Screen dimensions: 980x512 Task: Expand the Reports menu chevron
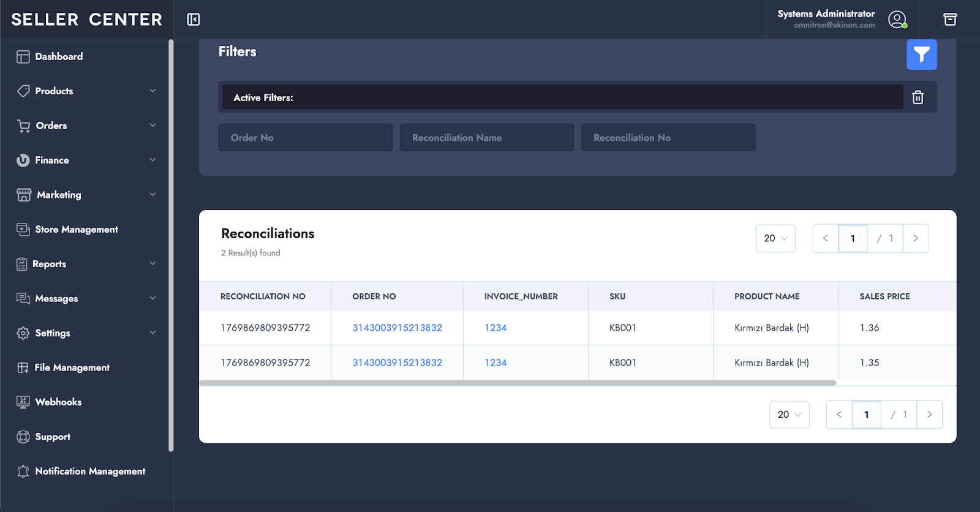[x=153, y=263]
